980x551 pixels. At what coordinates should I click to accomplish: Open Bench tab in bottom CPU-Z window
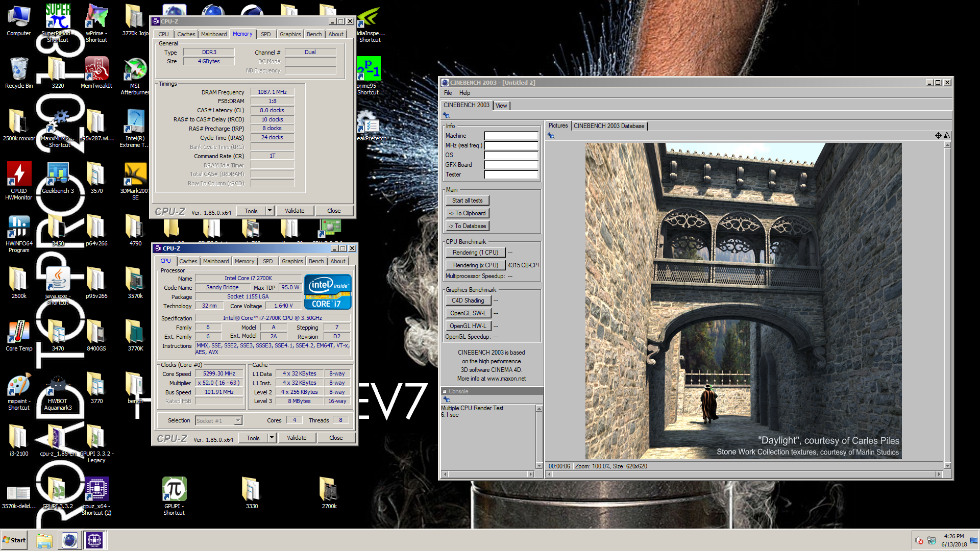pos(316,261)
